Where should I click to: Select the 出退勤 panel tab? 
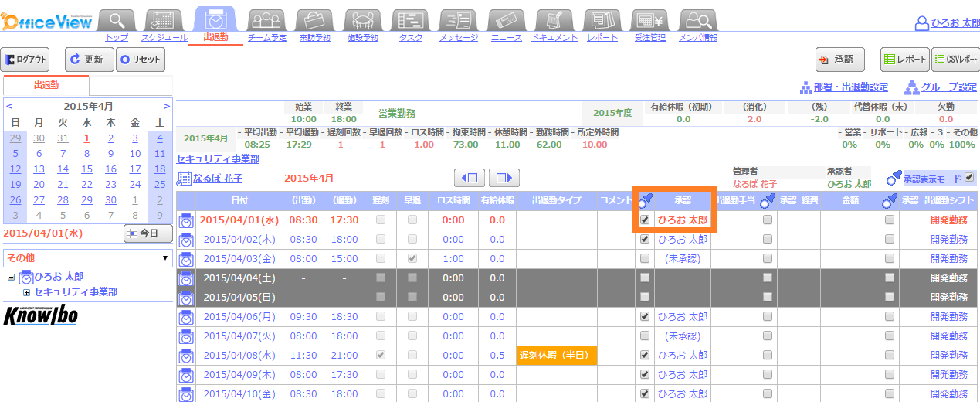[x=46, y=85]
